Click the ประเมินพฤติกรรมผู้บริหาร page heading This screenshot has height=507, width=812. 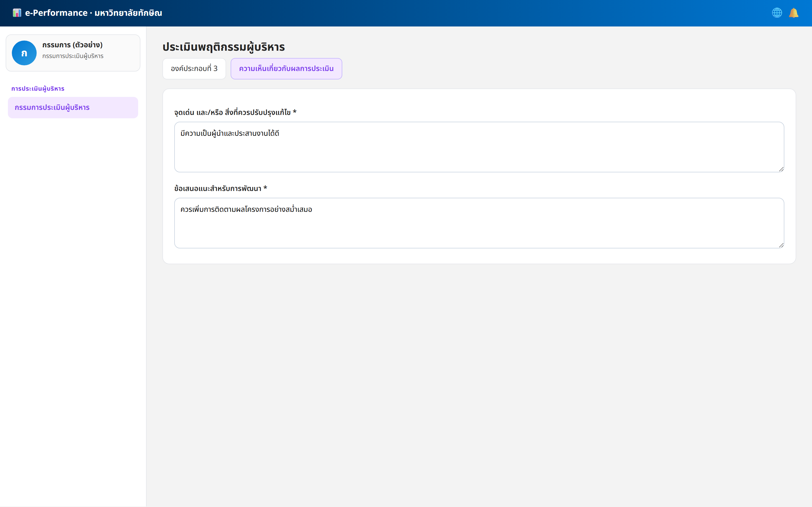click(x=224, y=47)
